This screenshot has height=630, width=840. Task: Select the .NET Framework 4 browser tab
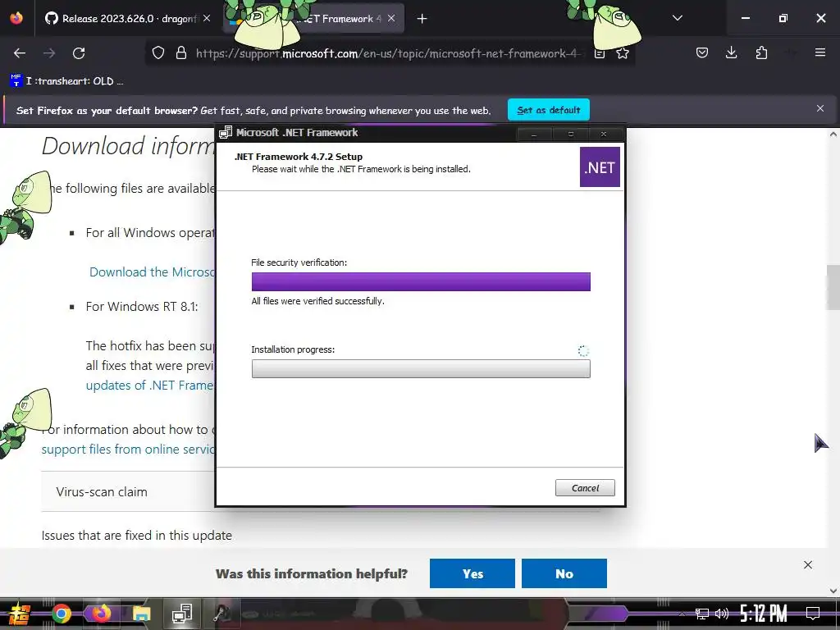click(x=314, y=19)
